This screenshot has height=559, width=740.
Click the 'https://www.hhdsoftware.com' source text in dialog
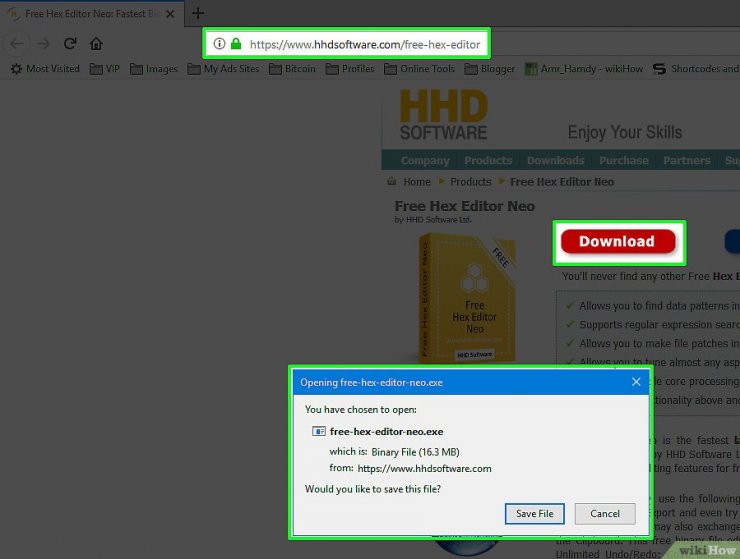click(x=424, y=469)
